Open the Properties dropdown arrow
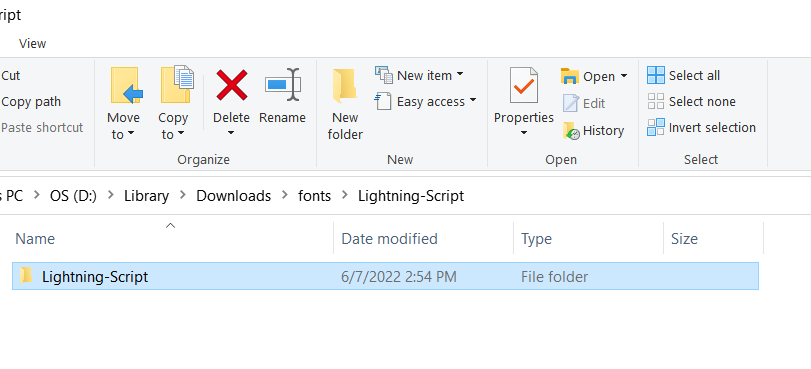The width and height of the screenshot is (811, 369). point(523,133)
